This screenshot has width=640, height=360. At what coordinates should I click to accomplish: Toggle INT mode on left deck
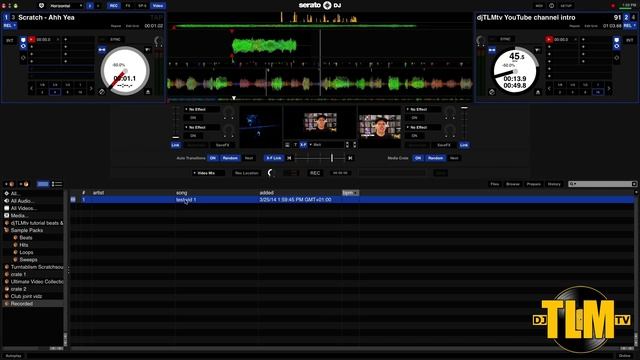[9, 40]
